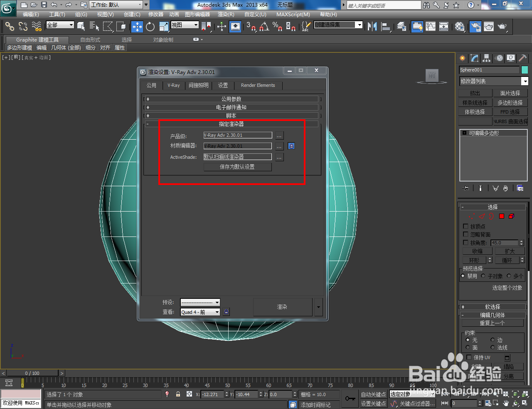Open the Motion command panel
This screenshot has width=532, height=409.
tap(499, 58)
